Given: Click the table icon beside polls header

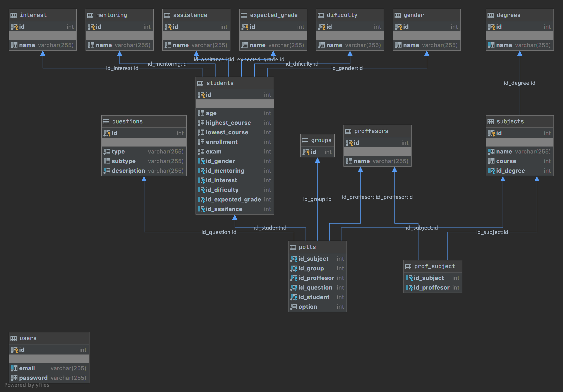Looking at the screenshot, I should point(293,247).
